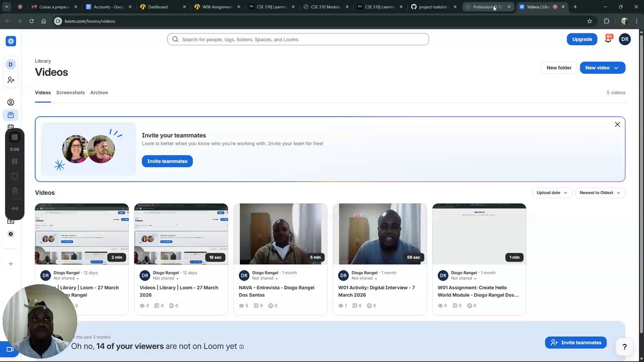
Task: Open W01 Assignment Hello World title
Action: point(478,291)
